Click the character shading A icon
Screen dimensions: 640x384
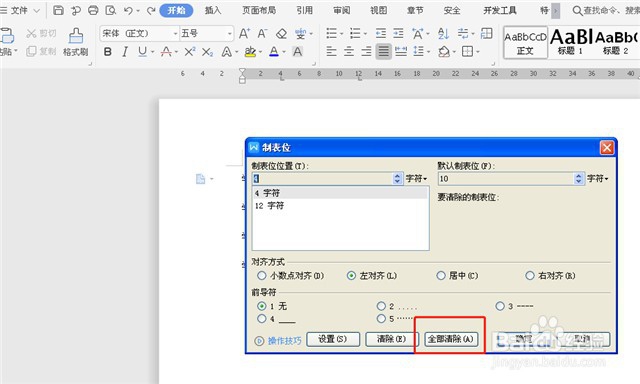point(298,52)
